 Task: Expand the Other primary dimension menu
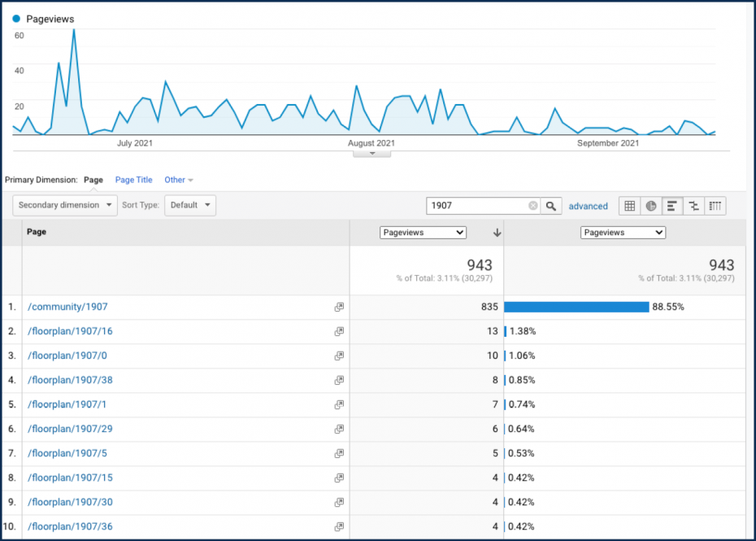pyautogui.click(x=178, y=180)
